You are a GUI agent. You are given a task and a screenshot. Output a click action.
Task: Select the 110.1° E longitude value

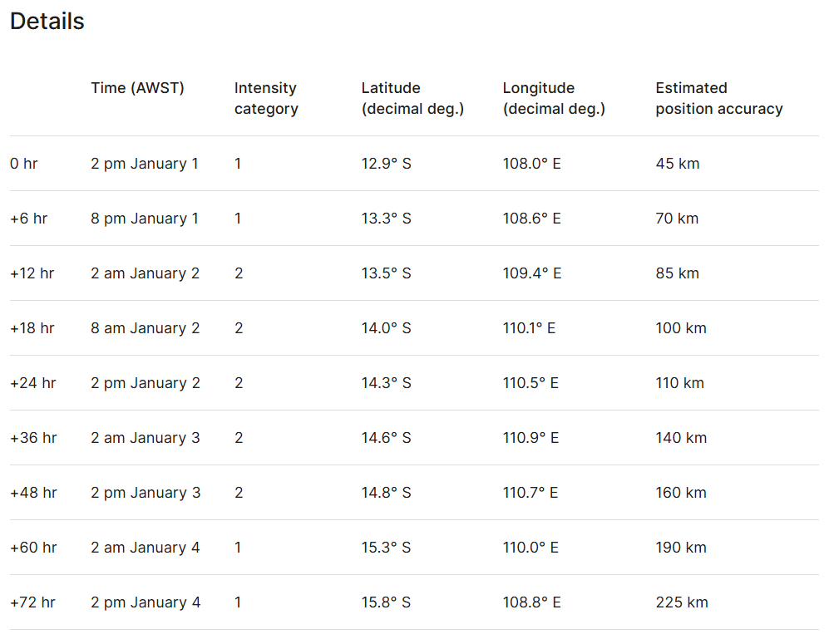click(529, 328)
